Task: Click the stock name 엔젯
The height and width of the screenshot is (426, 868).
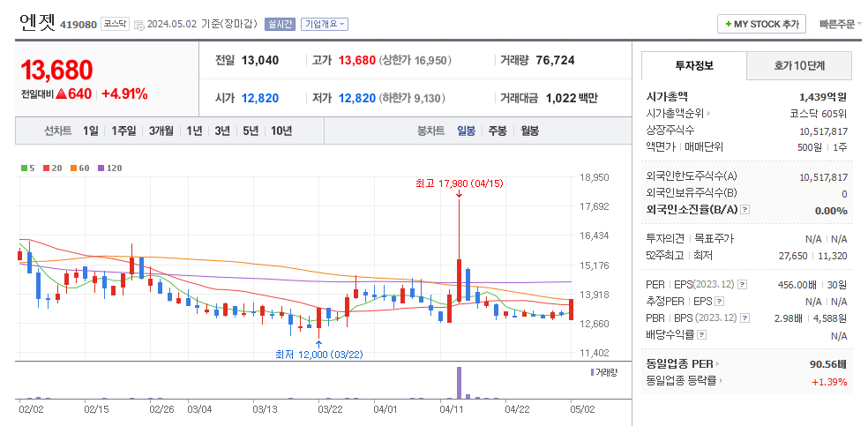Action: [36, 21]
